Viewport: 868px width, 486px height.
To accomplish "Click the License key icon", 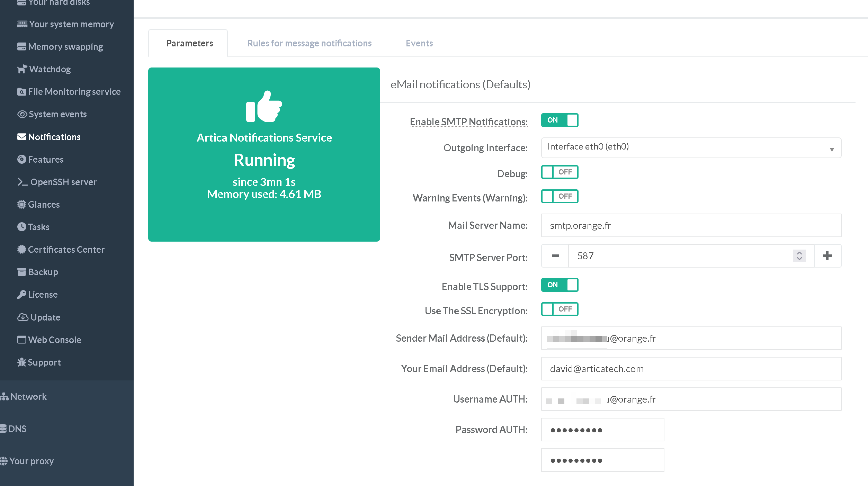I will (x=21, y=295).
